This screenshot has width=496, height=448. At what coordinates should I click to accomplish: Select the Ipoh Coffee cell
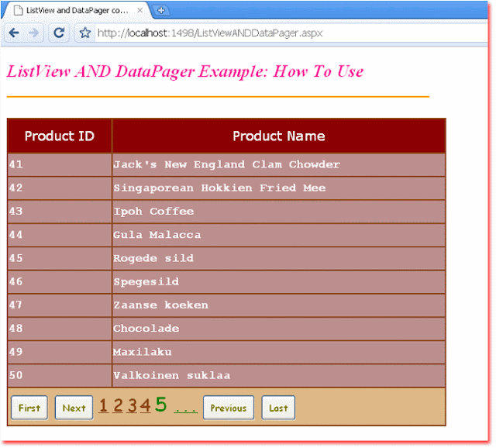point(279,212)
